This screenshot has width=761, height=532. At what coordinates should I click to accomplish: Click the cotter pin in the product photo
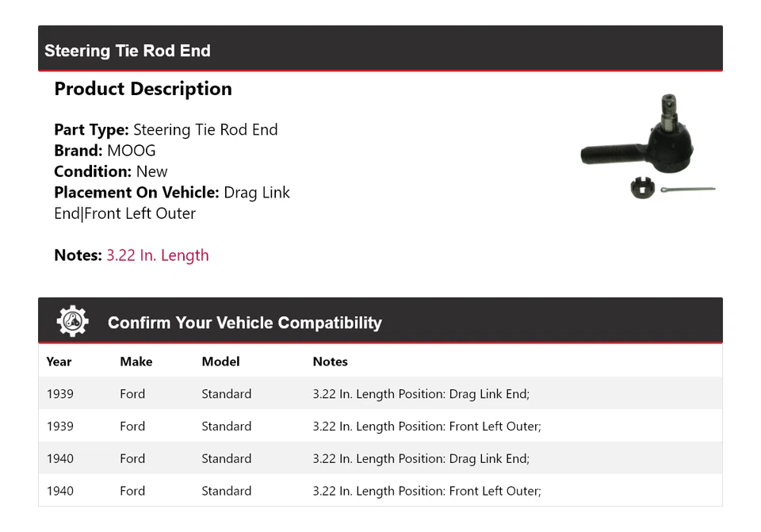pos(687,189)
